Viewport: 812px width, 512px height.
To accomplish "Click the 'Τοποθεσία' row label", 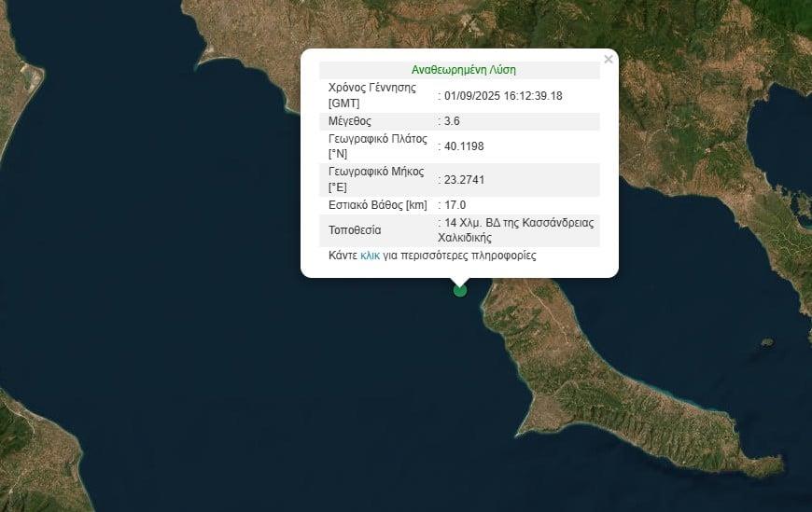I will click(355, 230).
